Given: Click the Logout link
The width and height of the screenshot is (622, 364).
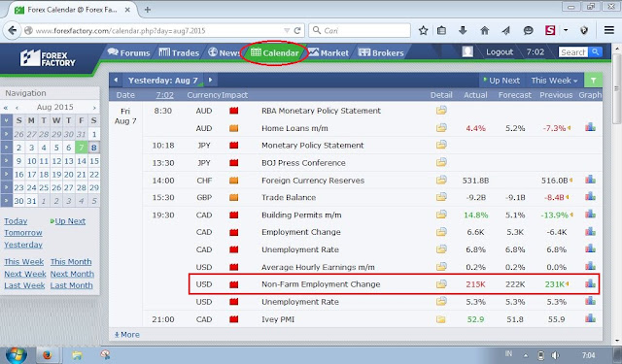Looking at the screenshot, I should point(500,51).
